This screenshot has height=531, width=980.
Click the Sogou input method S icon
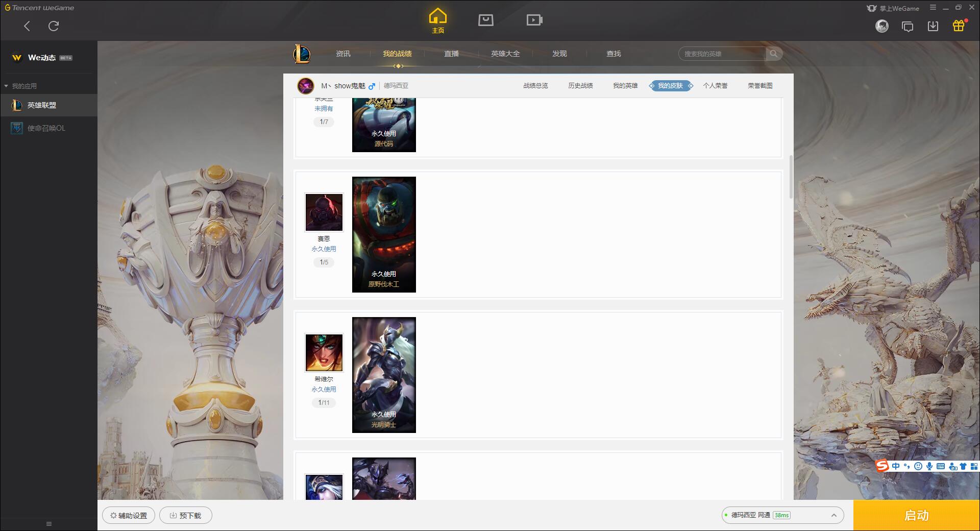(882, 466)
